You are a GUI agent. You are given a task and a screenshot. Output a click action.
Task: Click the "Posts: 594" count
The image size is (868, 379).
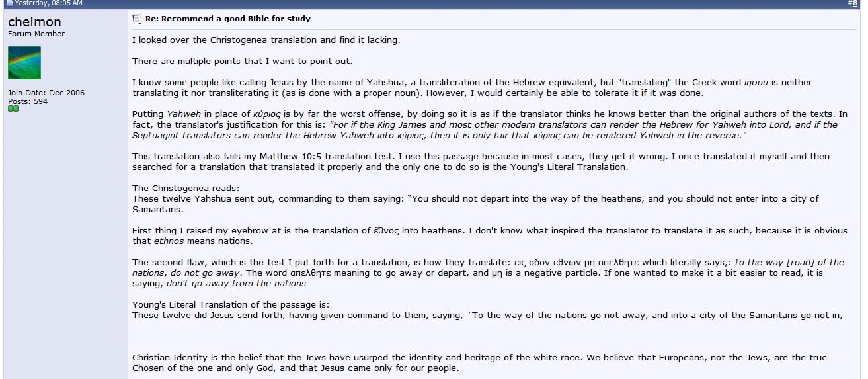(28, 101)
